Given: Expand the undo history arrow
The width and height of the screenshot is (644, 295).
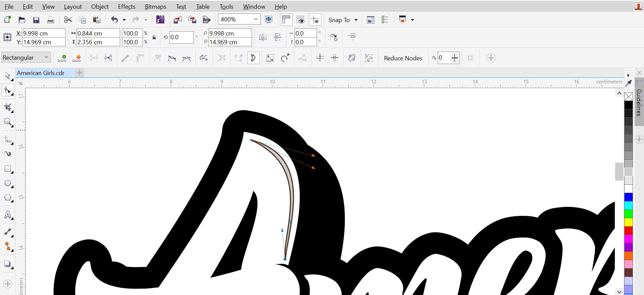Looking at the screenshot, I should (x=124, y=20).
